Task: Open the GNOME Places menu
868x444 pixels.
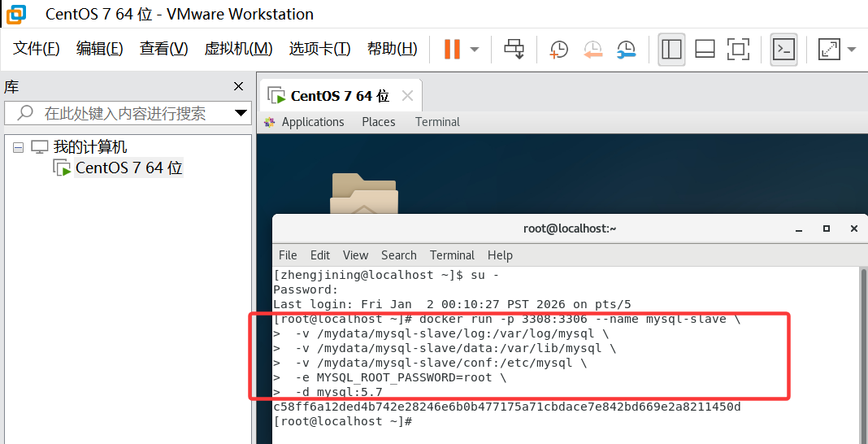Action: [x=379, y=122]
